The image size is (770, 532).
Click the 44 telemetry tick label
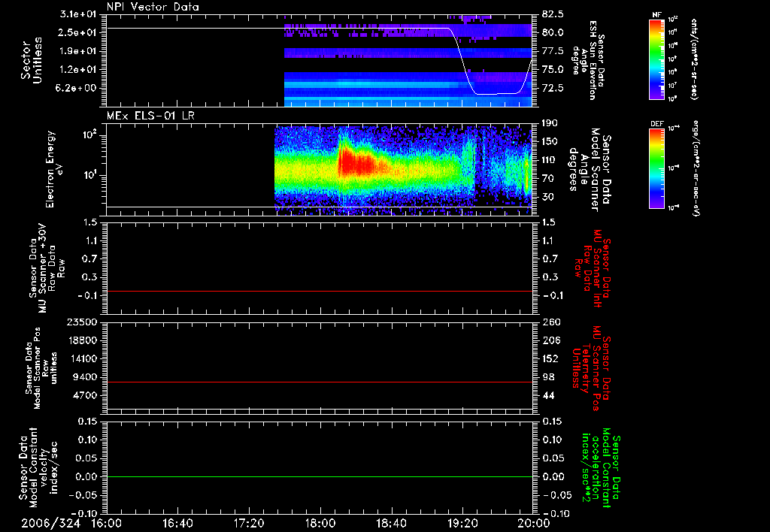[x=548, y=395]
